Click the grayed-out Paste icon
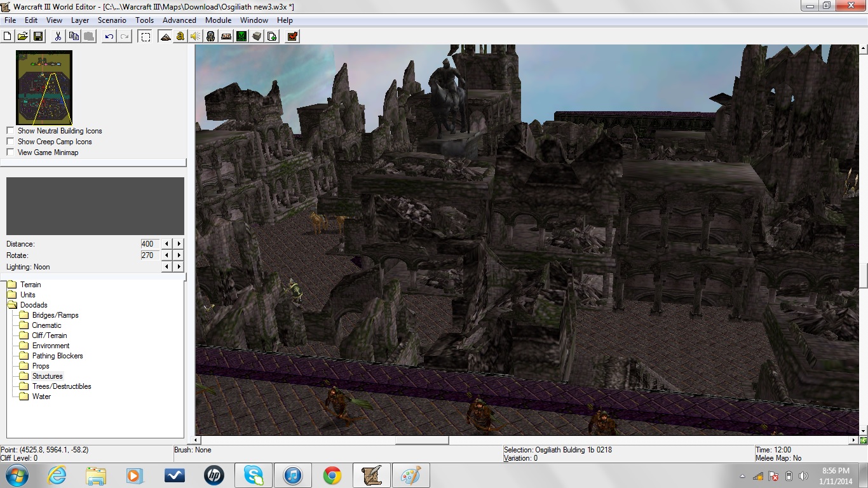Viewport: 868px width, 488px height. point(89,36)
